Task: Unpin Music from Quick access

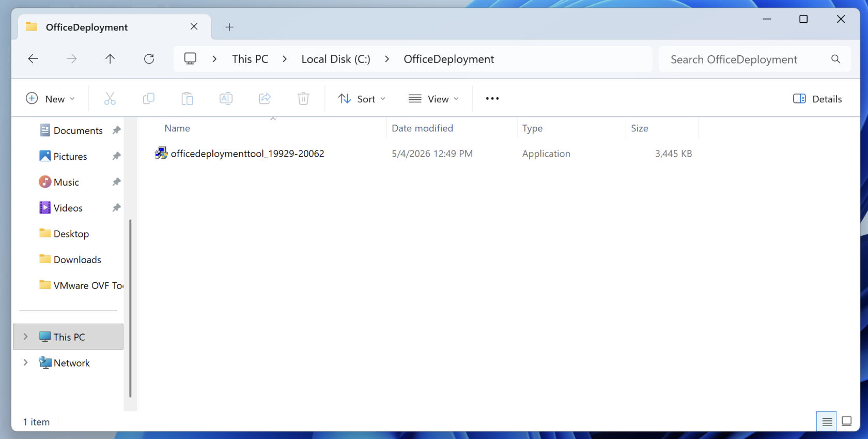Action: click(x=117, y=182)
